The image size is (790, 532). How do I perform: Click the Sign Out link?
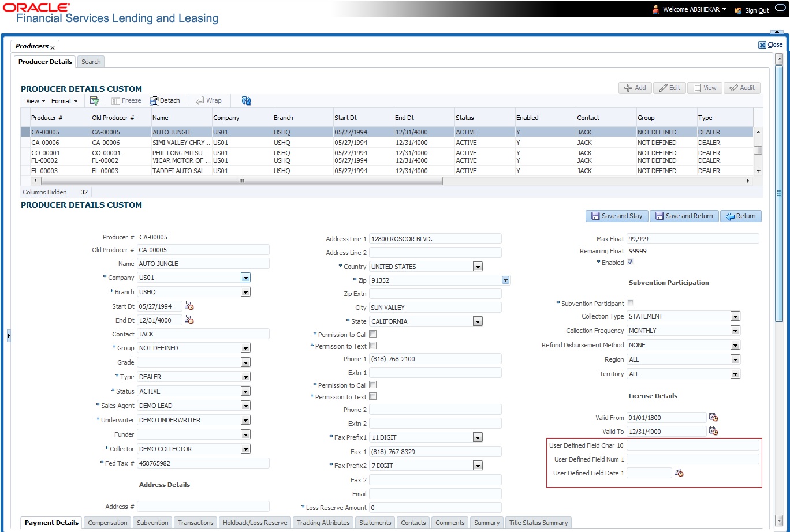click(x=756, y=10)
